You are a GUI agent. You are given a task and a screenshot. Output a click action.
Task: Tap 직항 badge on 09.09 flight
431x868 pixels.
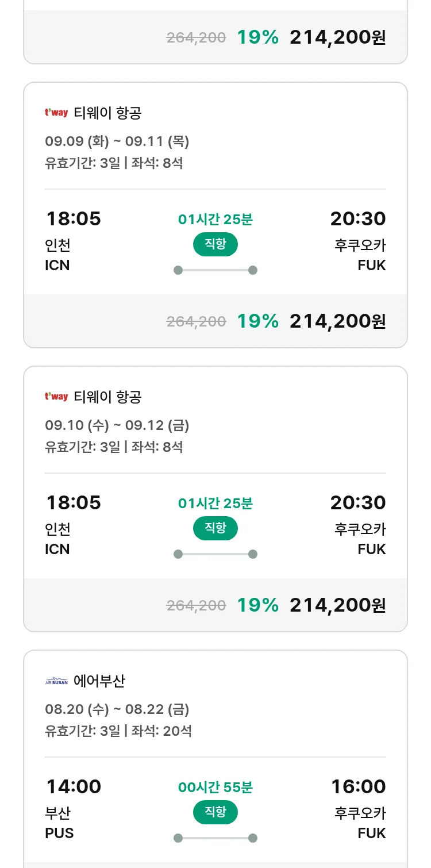point(215,244)
